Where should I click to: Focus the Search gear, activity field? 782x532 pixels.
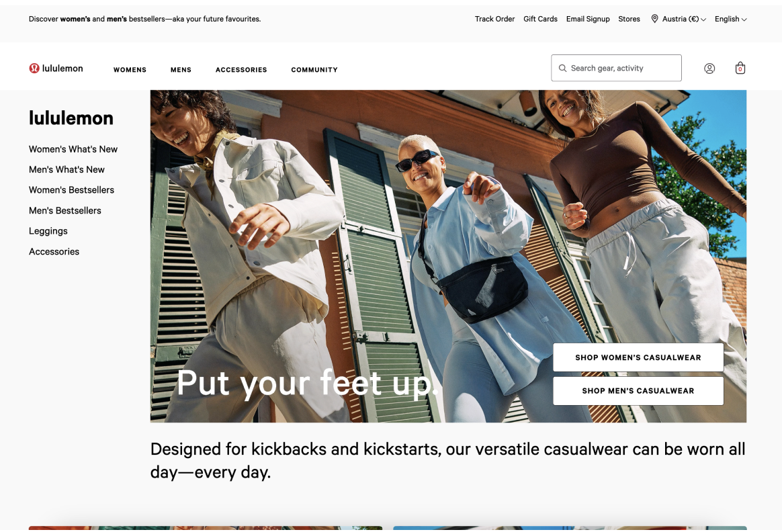(616, 68)
